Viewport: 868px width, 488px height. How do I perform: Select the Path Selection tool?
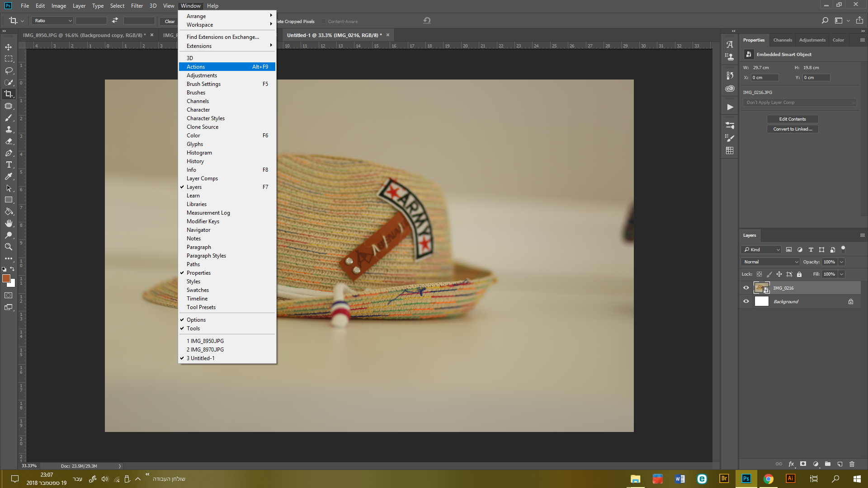coord(9,188)
